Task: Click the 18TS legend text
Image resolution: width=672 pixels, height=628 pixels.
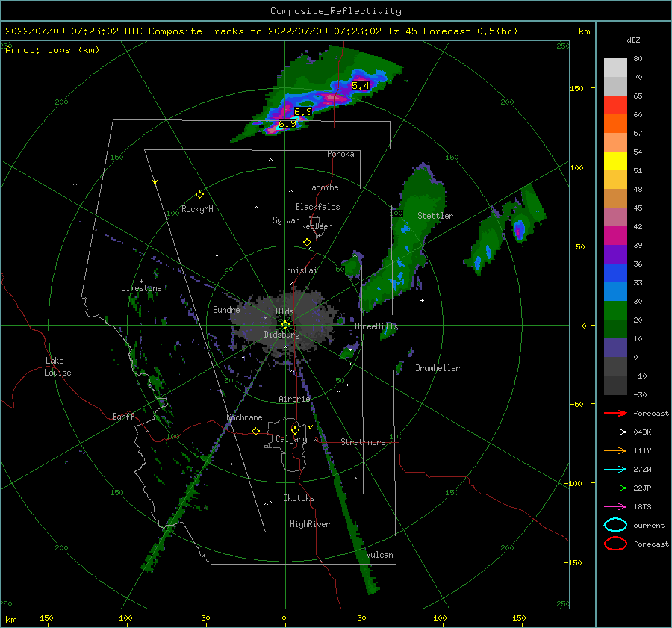Action: 642,507
